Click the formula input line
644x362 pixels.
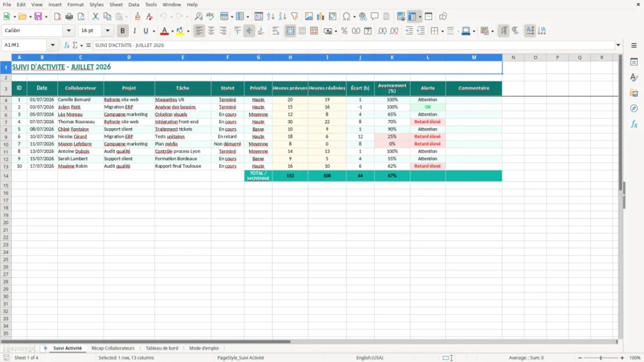coord(353,45)
